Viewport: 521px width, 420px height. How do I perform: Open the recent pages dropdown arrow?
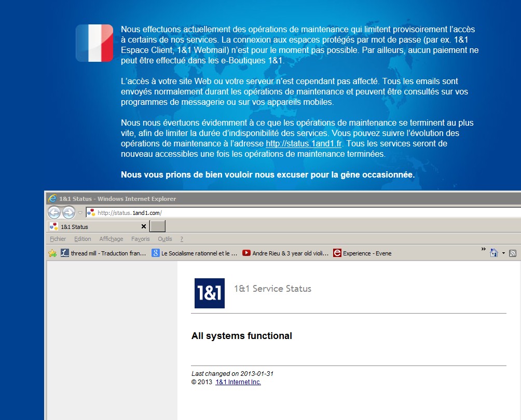coord(80,212)
